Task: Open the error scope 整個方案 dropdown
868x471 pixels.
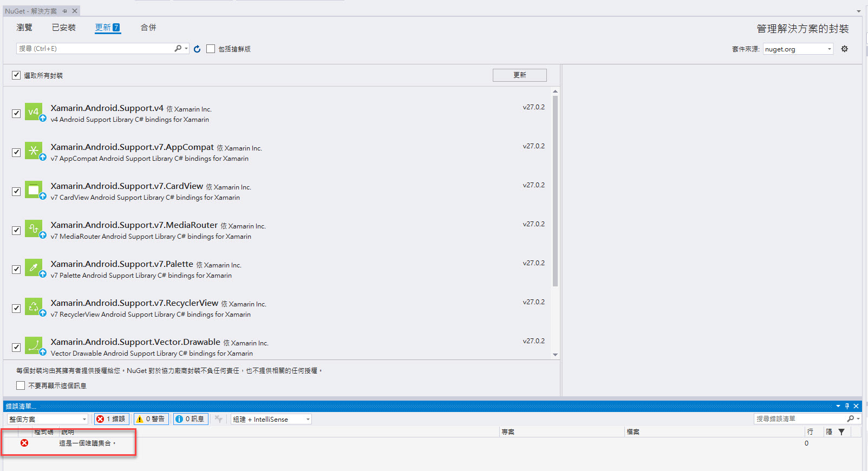Action: (48, 419)
